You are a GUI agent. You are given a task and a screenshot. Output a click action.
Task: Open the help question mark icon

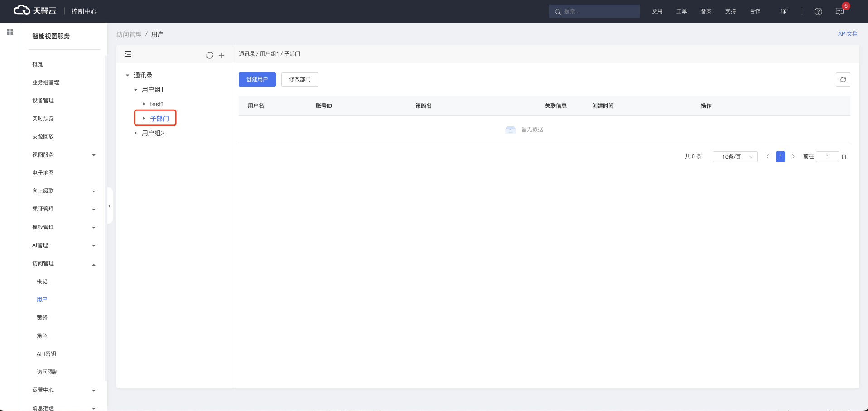point(818,11)
